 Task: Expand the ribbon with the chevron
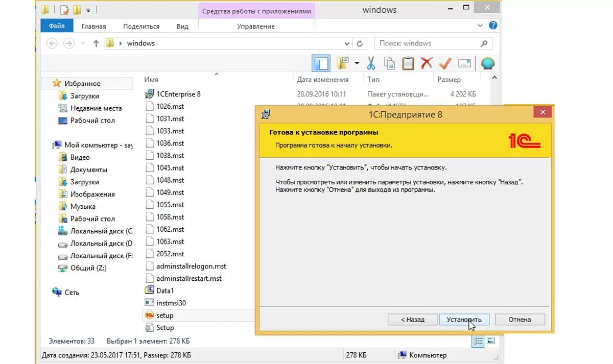[480, 26]
